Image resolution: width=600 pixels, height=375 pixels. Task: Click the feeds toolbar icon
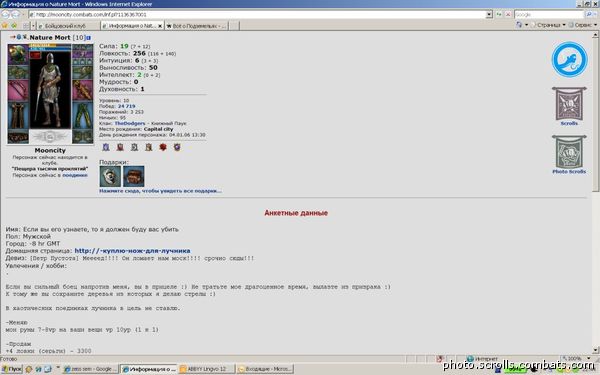[519, 25]
